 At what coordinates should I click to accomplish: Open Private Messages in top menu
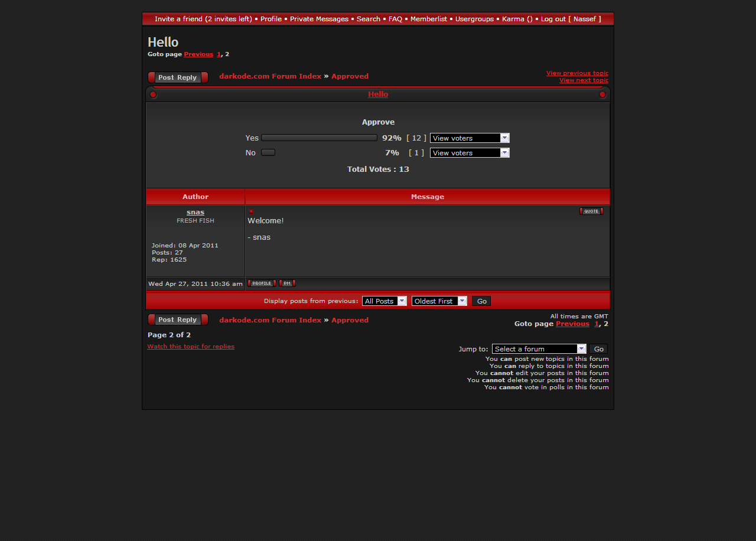pyautogui.click(x=319, y=19)
